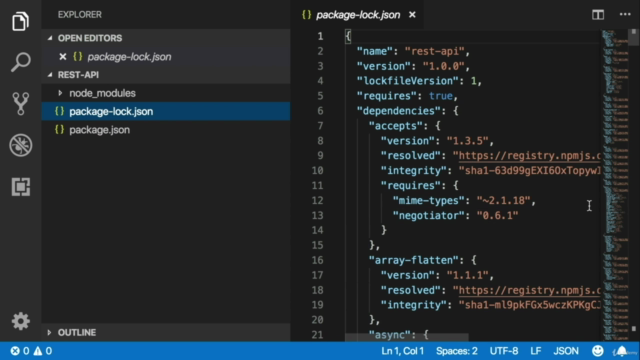Select package-lock.json under Open Editors
640x360 pixels.
(x=166, y=57)
